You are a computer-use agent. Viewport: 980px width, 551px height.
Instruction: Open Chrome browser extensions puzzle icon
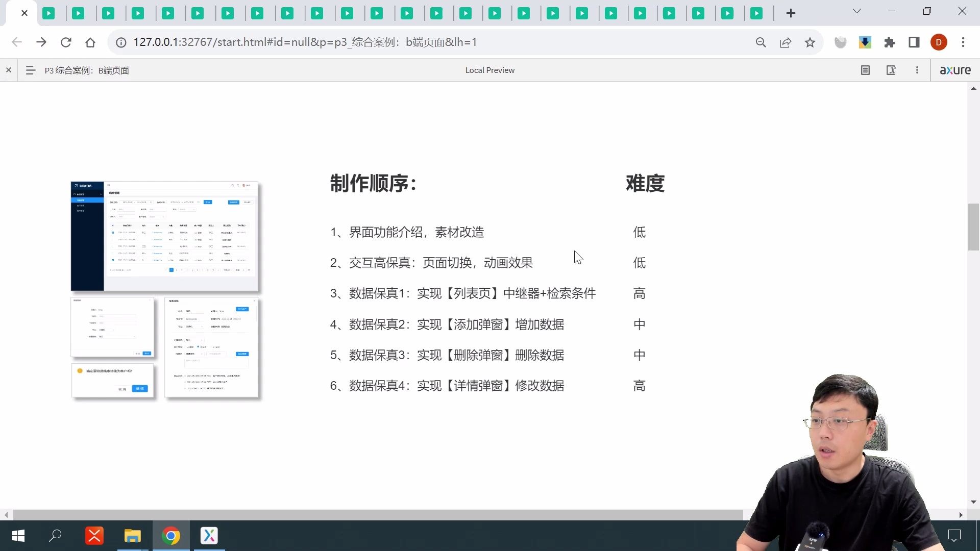pyautogui.click(x=890, y=42)
